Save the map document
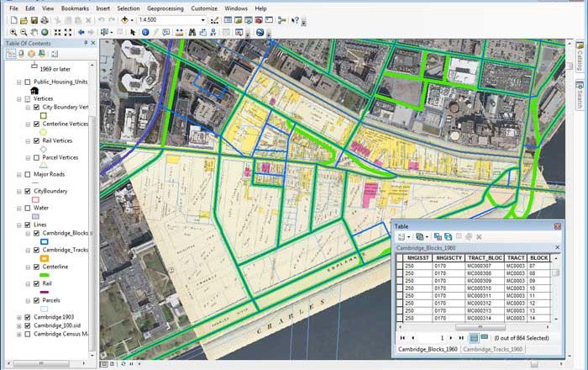 pos(34,20)
